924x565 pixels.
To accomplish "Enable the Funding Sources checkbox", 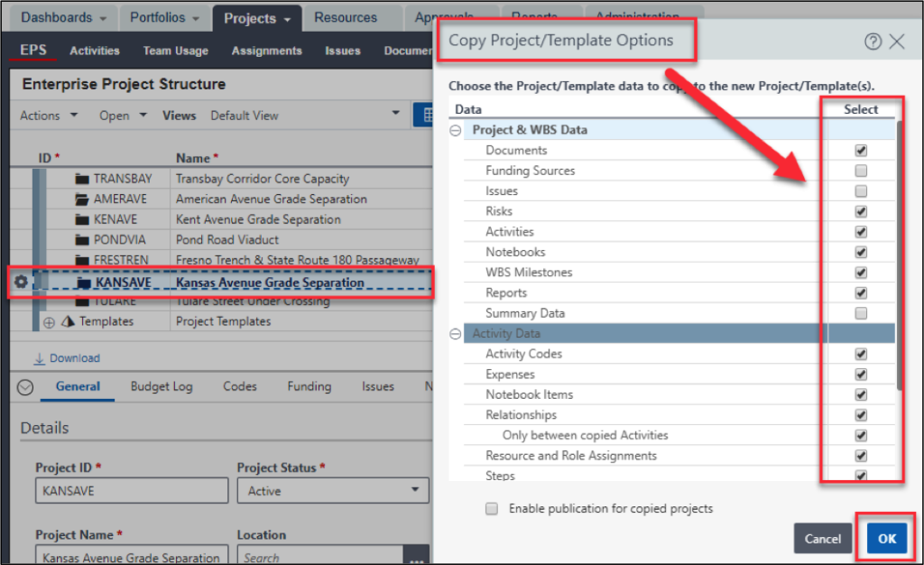I will [x=861, y=171].
